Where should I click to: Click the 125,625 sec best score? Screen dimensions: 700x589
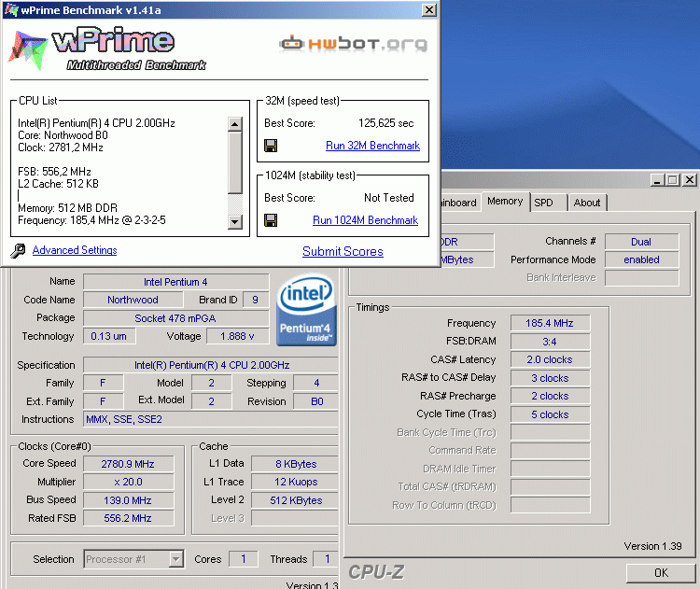click(385, 123)
